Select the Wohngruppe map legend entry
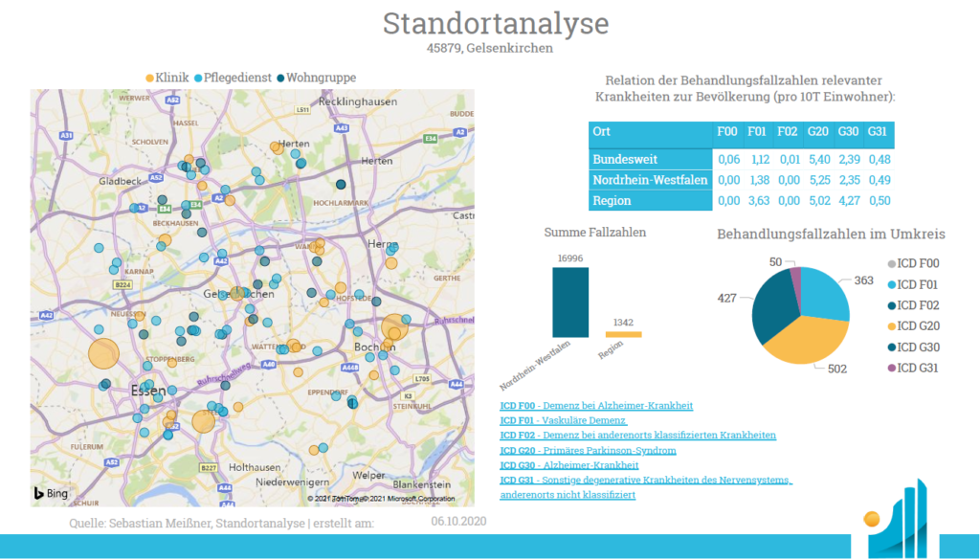The width and height of the screenshot is (980, 560). click(315, 78)
